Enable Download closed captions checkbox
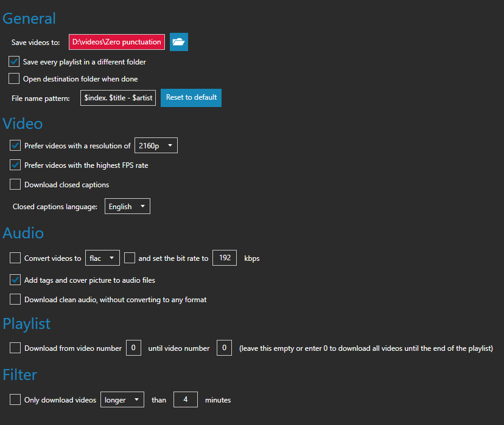Image resolution: width=504 pixels, height=425 pixels. (15, 185)
